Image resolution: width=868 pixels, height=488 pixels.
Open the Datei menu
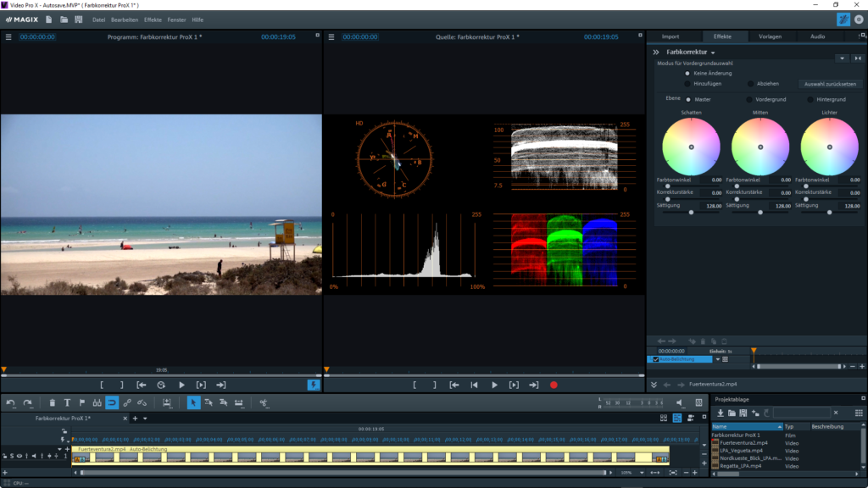(x=98, y=20)
